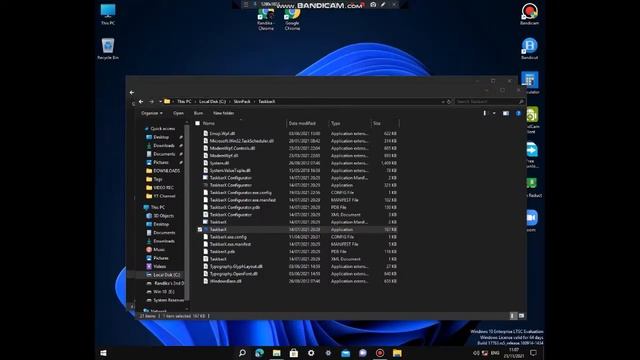
Task: Tick the select-all checkbox in the Name header
Action: point(198,123)
